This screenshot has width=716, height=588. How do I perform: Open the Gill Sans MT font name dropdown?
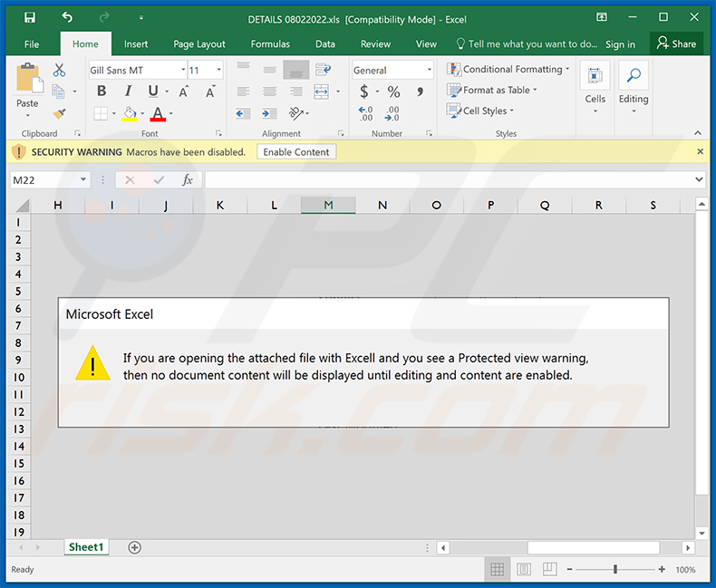click(183, 70)
